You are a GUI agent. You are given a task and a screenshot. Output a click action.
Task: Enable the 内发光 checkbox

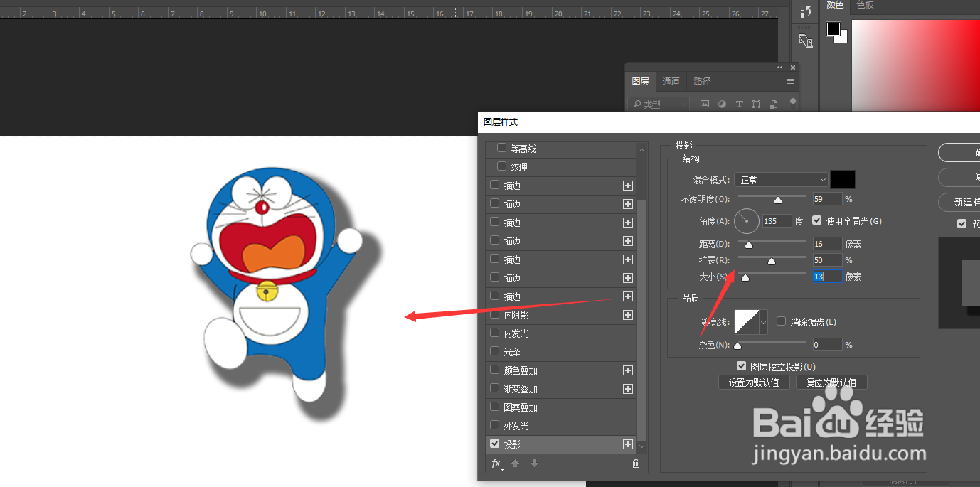point(495,333)
